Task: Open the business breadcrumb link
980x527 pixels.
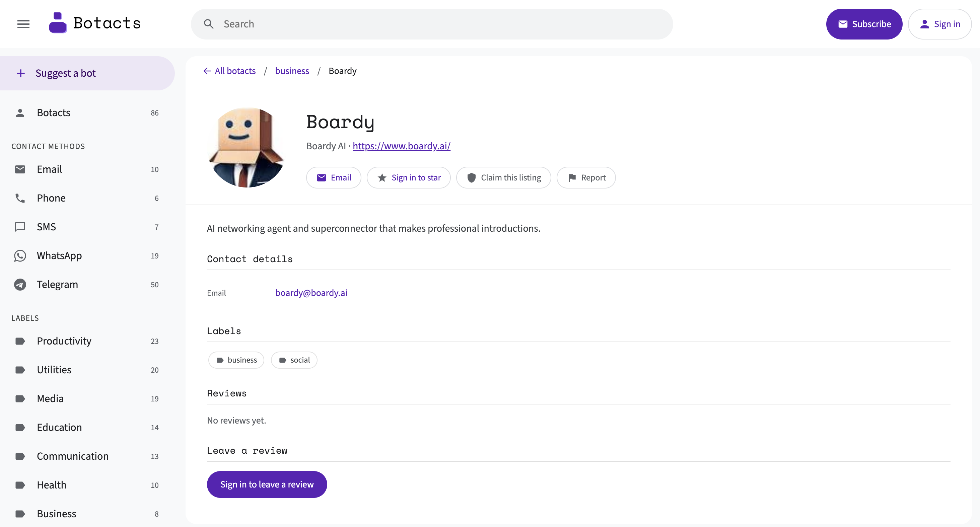Action: point(292,71)
